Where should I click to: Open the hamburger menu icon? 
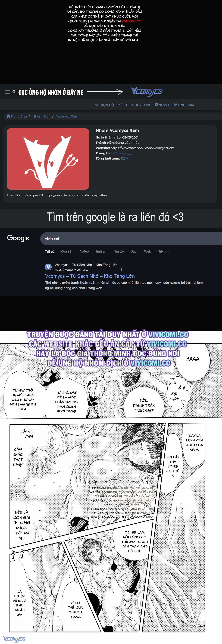pyautogui.click(x=7, y=92)
